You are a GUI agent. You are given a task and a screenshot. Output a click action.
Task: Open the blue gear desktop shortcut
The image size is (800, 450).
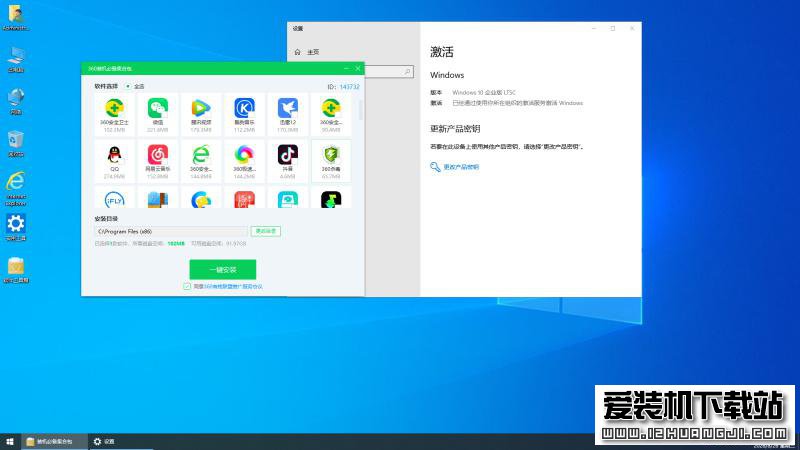[x=16, y=227]
